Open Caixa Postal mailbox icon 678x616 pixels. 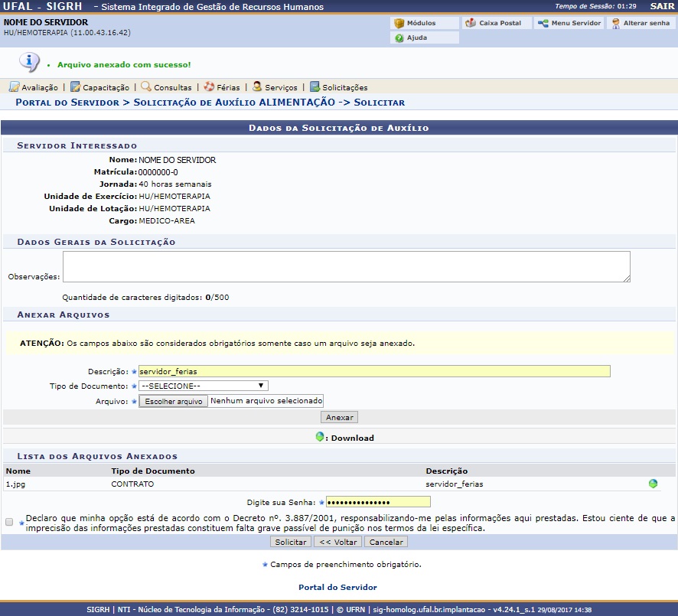click(470, 23)
